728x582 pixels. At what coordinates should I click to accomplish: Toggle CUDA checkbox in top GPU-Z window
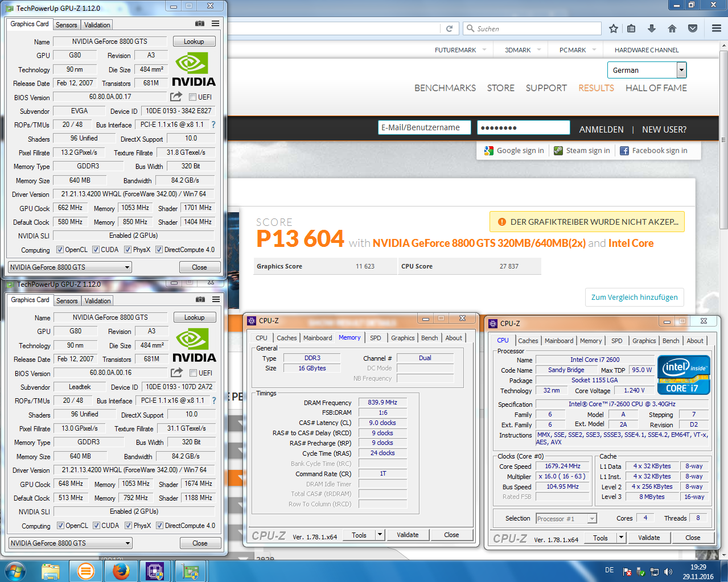pyautogui.click(x=96, y=250)
